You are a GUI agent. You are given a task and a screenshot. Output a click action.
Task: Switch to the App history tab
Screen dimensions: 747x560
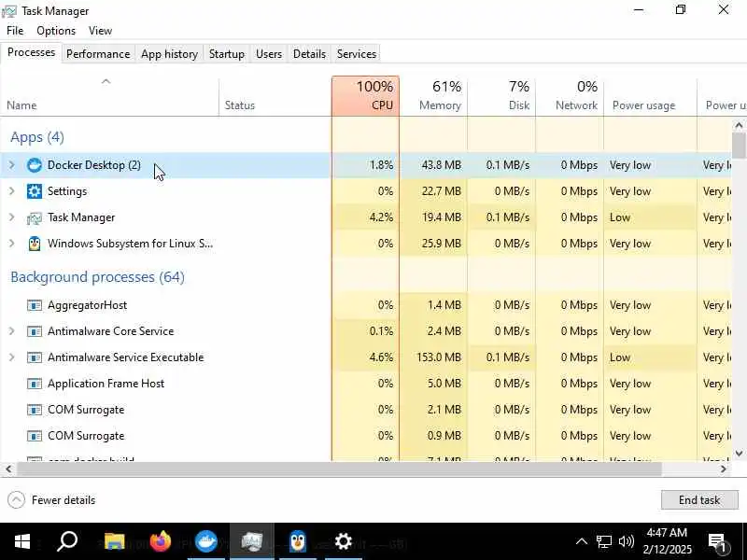(x=170, y=54)
